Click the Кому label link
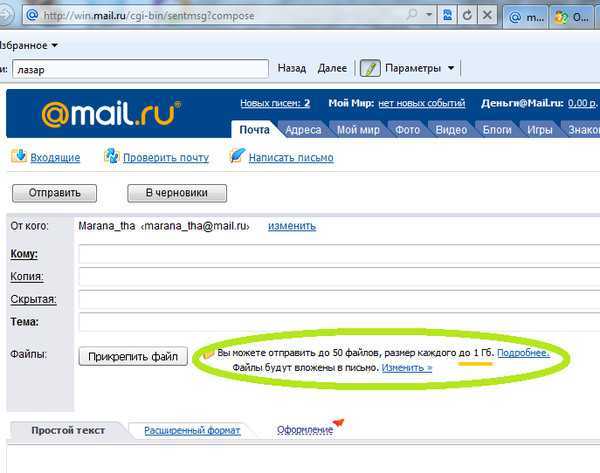Viewport: 600px width, 473px height. [24, 254]
